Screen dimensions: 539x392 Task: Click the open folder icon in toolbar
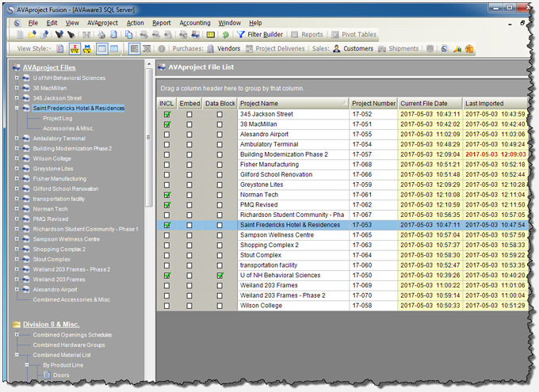32,35
